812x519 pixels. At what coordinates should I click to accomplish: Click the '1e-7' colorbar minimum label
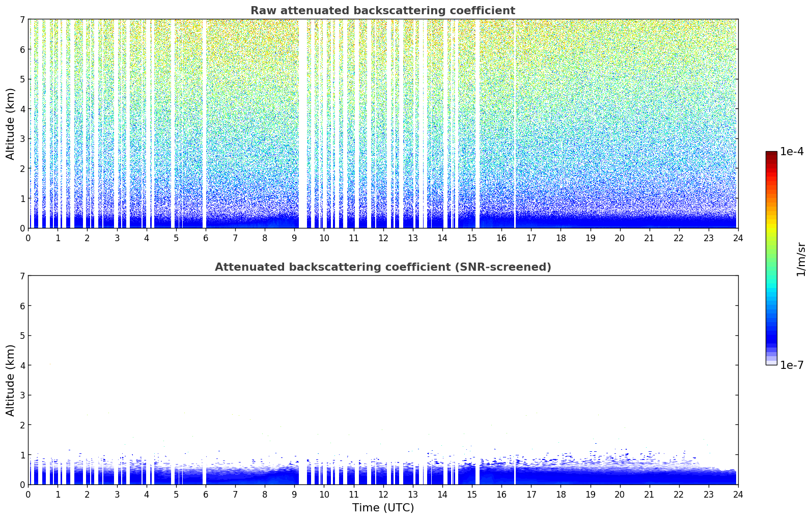coord(792,365)
